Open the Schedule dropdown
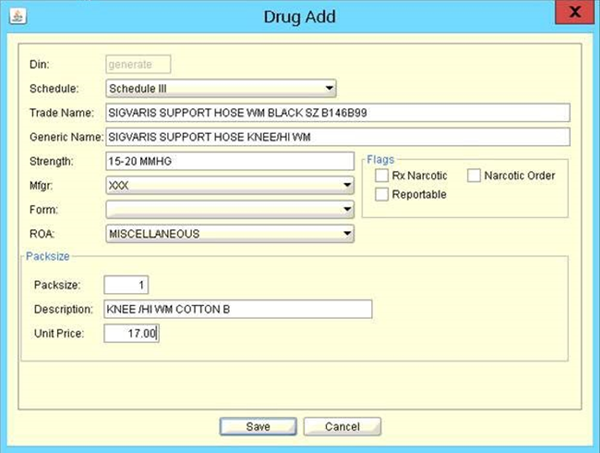Screen dimensions: 600x453 [x=221, y=88]
